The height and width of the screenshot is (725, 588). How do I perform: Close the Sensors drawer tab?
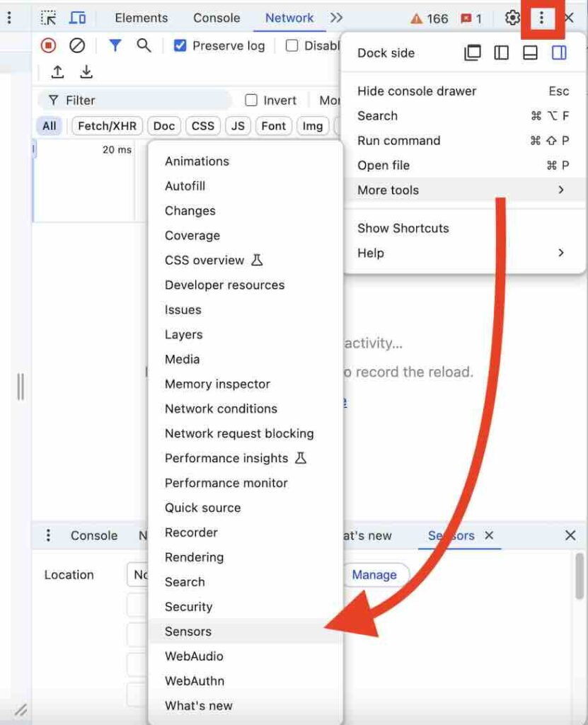coord(489,535)
